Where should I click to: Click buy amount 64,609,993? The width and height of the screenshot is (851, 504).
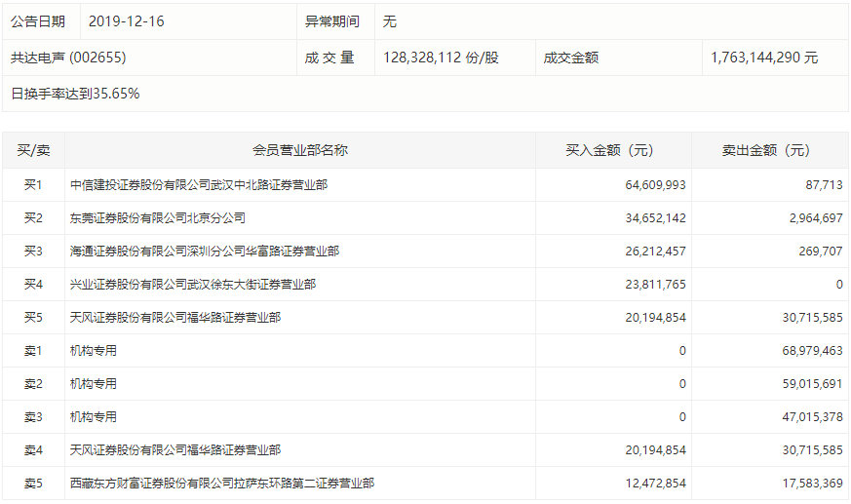click(656, 185)
